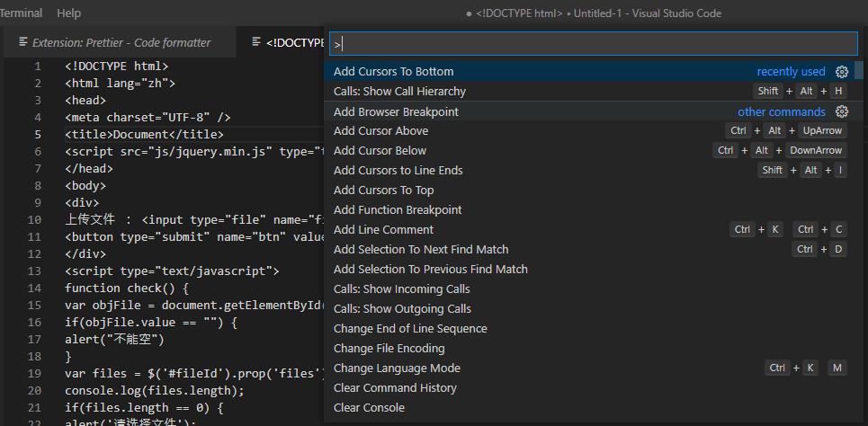Select Add Selection To Next Find Match
The width and height of the screenshot is (868, 426).
[x=420, y=250]
